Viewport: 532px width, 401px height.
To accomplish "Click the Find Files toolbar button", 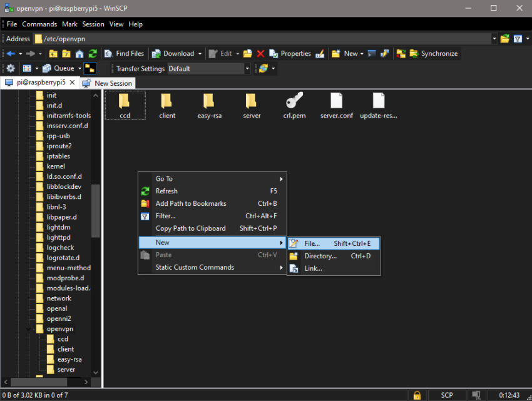I will (x=124, y=54).
